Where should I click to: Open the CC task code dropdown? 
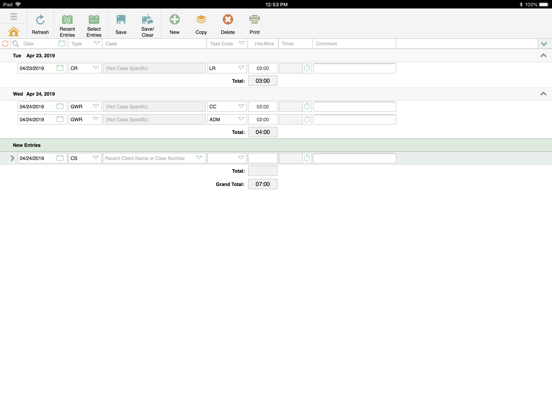241,106
